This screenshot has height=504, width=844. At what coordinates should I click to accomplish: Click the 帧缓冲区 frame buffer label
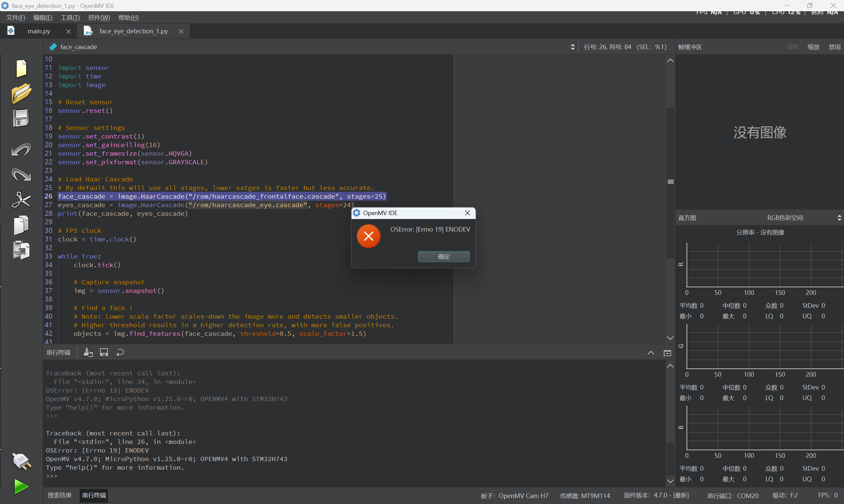(x=690, y=47)
